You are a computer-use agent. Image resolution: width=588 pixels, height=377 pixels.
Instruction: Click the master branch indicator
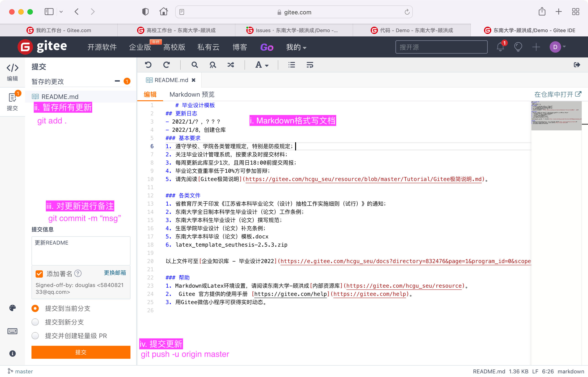point(20,371)
